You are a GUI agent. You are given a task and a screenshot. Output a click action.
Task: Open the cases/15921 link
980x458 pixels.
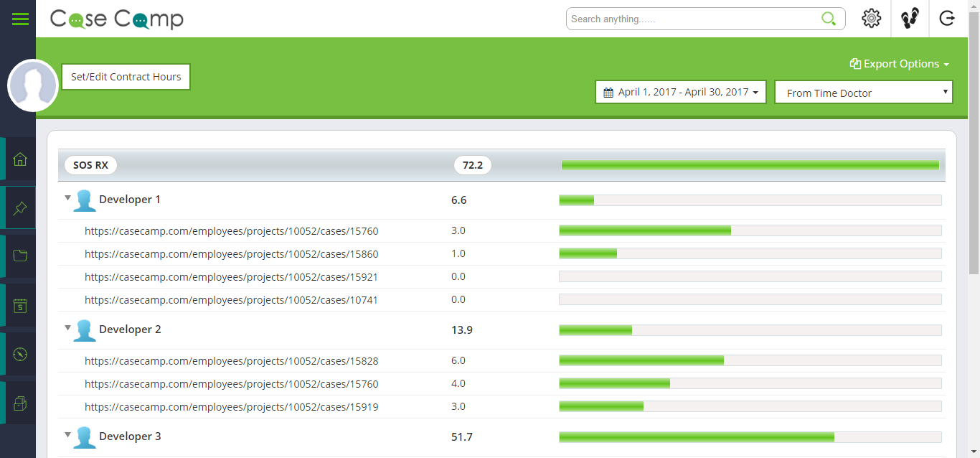click(232, 277)
